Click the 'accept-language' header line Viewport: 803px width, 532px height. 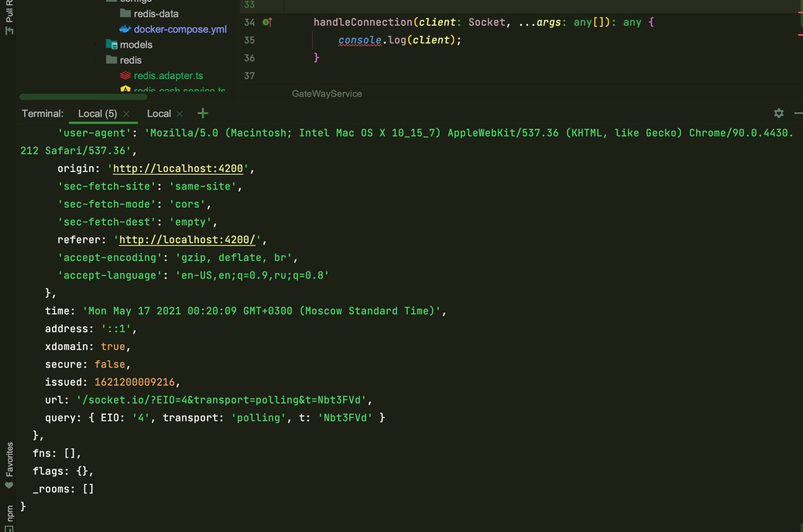point(193,275)
